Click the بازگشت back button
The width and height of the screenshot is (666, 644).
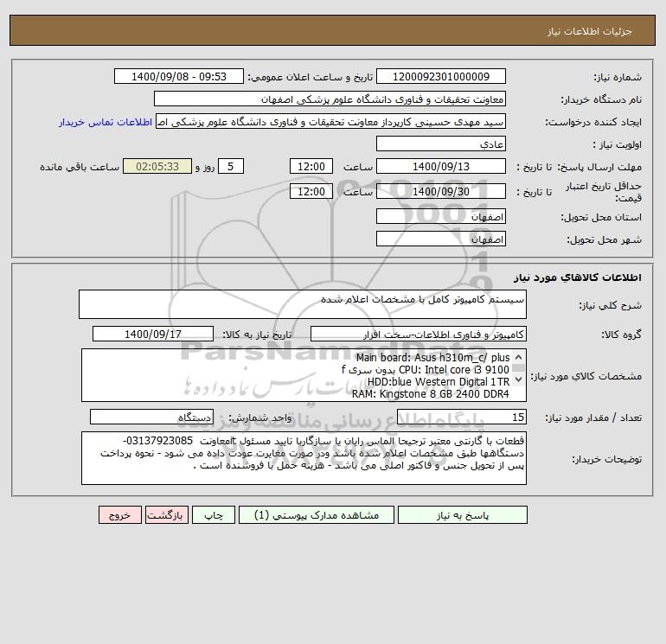[x=166, y=515]
